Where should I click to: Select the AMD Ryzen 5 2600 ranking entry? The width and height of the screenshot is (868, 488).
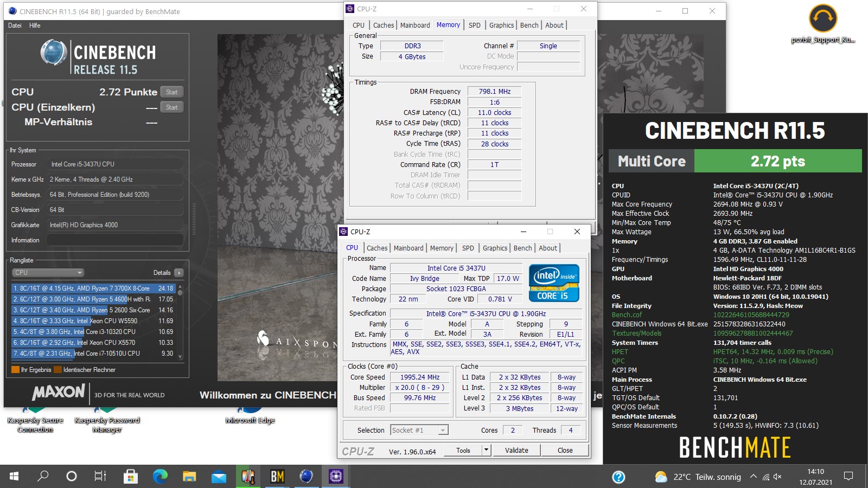click(93, 310)
